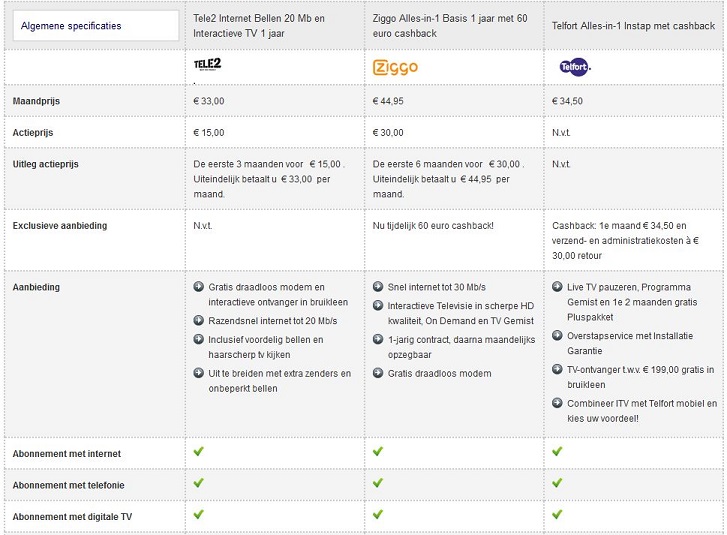The image size is (727, 535).
Task: Open Tele2 Internet Bellen 20 Mb package title
Action: (x=259, y=25)
